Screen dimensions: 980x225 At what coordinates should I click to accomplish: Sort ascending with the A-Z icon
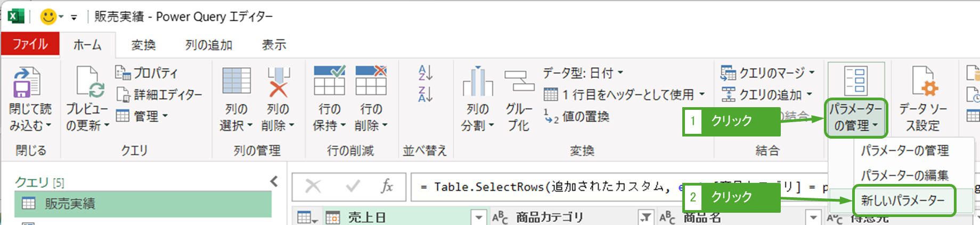425,73
